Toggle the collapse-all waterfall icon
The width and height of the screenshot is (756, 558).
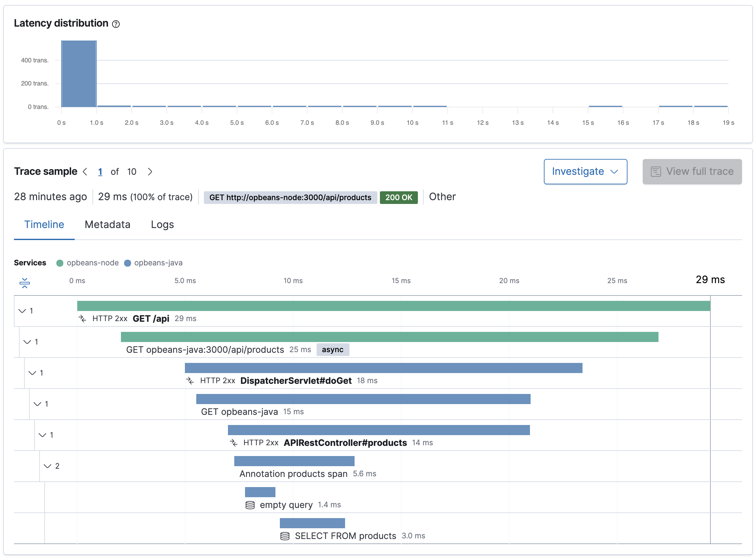pyautogui.click(x=25, y=282)
